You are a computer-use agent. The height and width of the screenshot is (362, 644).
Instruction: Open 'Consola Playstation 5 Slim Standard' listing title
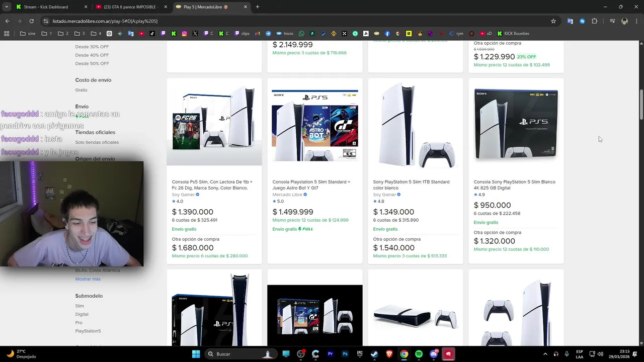(311, 185)
